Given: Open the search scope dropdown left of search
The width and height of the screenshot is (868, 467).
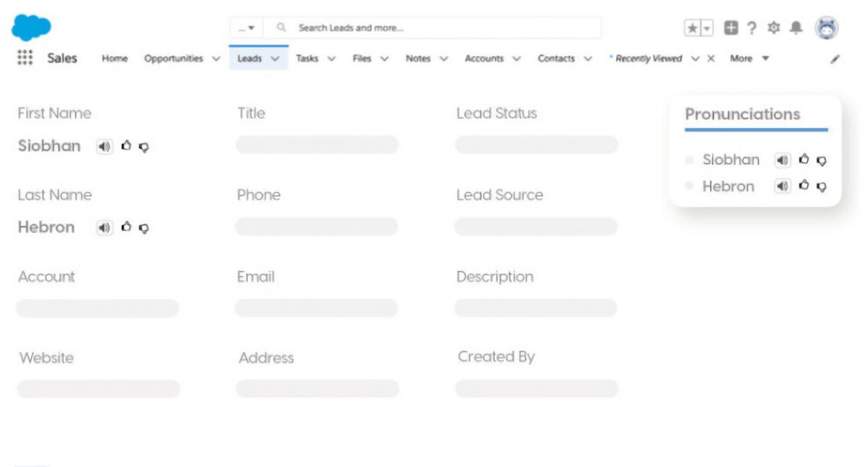Looking at the screenshot, I should point(247,28).
